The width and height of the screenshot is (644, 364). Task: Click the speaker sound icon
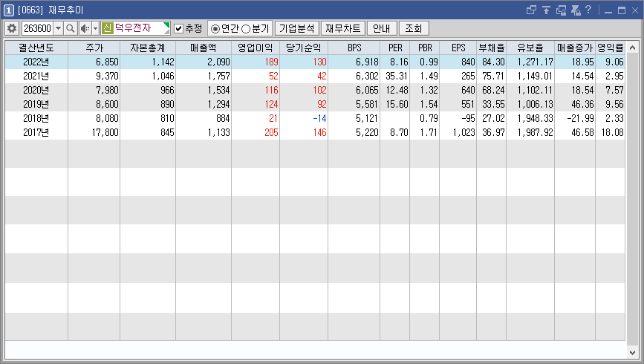(85, 28)
